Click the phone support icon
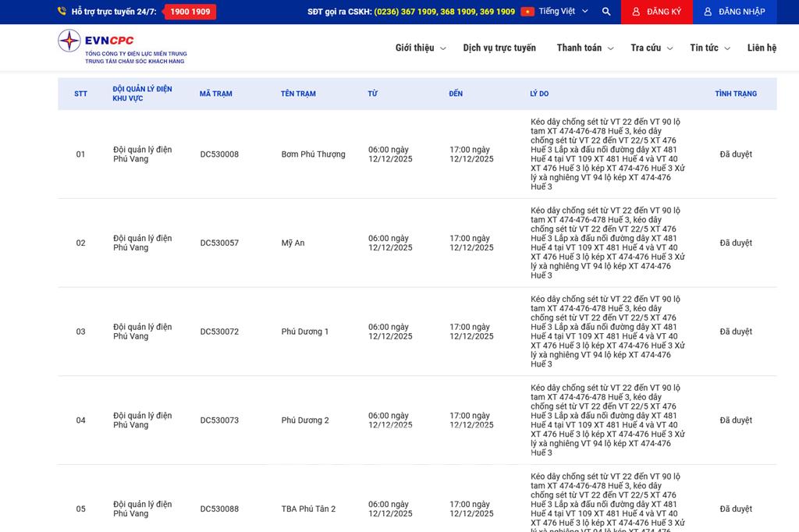 tap(62, 12)
